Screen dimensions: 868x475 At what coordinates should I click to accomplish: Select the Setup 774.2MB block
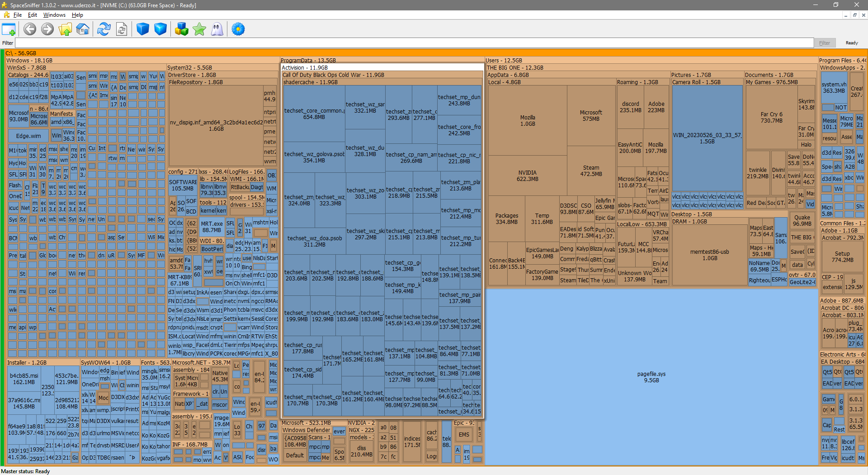(x=842, y=256)
